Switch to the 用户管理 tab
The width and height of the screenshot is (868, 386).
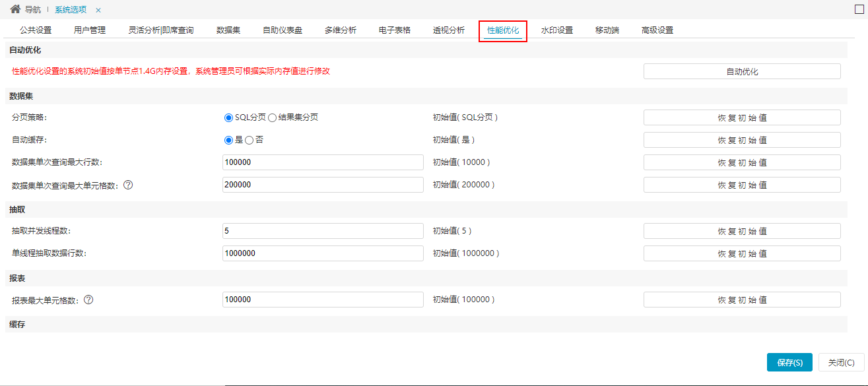[x=90, y=30]
